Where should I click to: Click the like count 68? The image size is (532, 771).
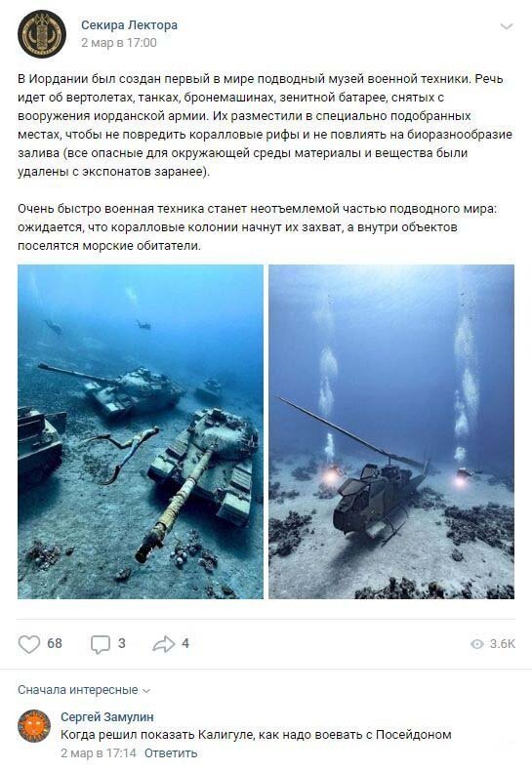[55, 644]
